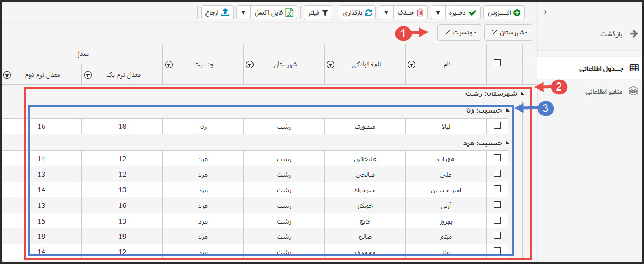The image size is (644, 264).
Task: Click the name cell آرین
Action: tap(446, 206)
